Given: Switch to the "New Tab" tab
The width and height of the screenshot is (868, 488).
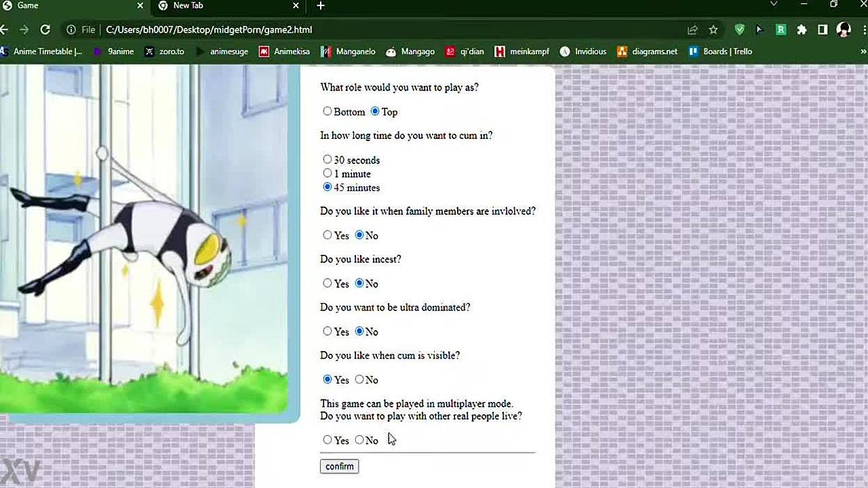Looking at the screenshot, I should 217,5.
